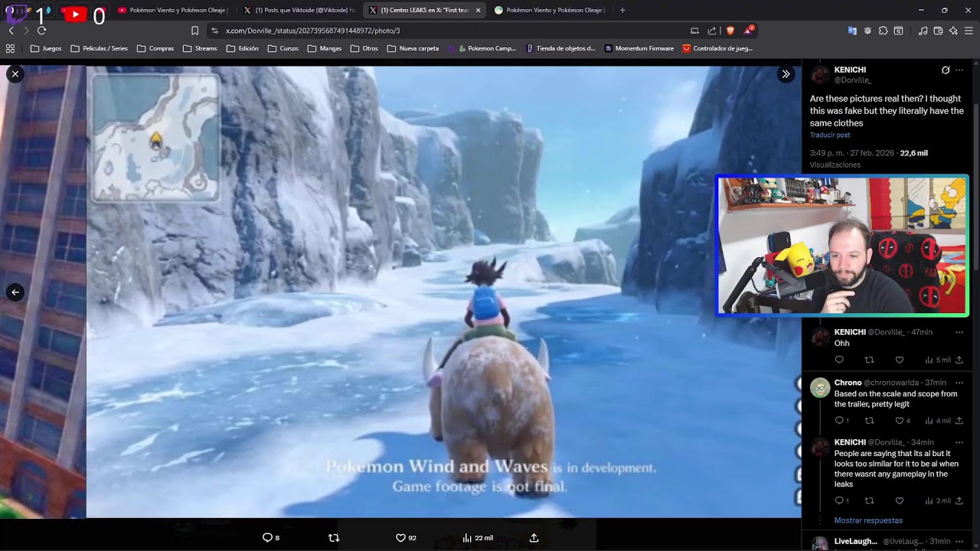The image size is (980, 551).
Task: Share the 'People are saying' comment
Action: (959, 500)
